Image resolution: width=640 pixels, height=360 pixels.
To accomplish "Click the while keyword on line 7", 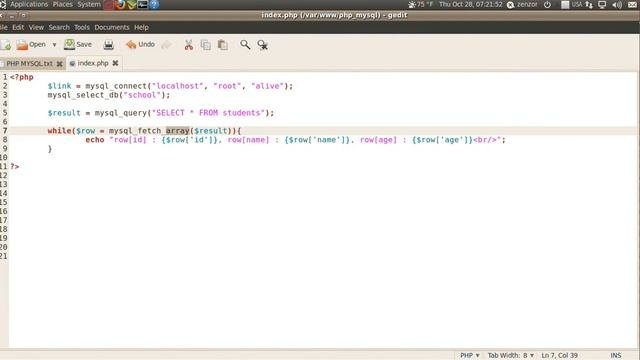I will point(59,131).
